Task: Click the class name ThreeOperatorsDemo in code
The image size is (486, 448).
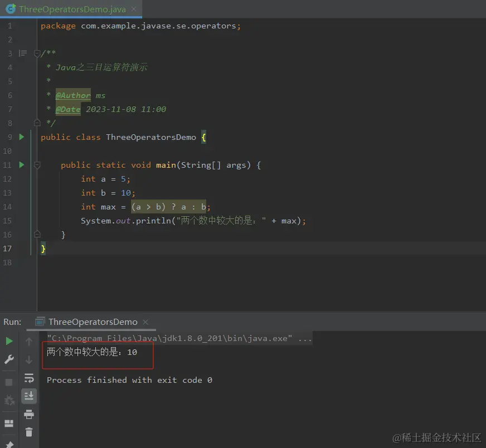Action: click(151, 137)
